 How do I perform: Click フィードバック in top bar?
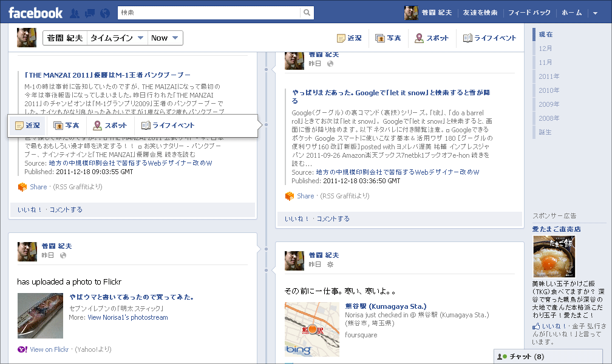(x=529, y=13)
